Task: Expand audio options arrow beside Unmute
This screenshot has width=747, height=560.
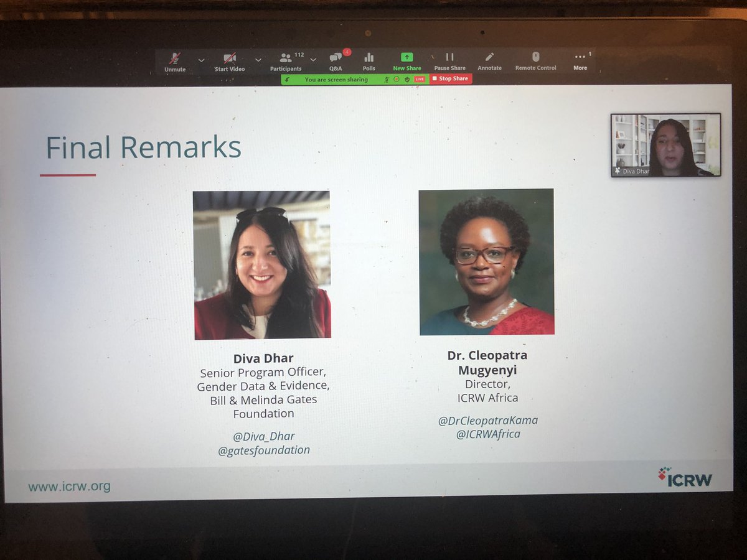Action: pyautogui.click(x=201, y=60)
